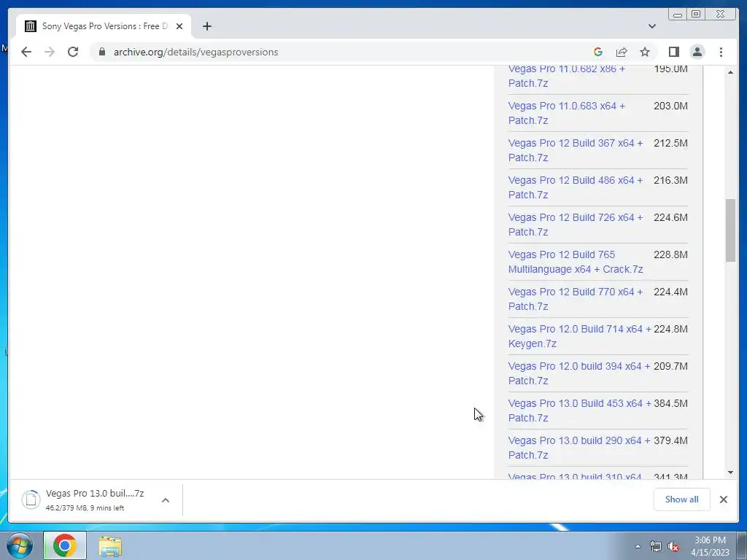
Task: Open Windows Explorer from taskbar
Action: tap(110, 546)
